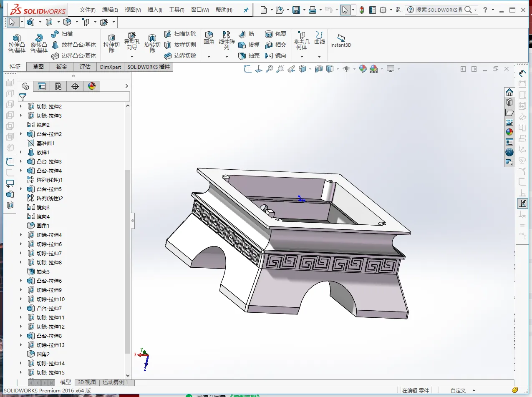Select the 圆角 fillet tool
The image size is (532, 397).
tap(209, 38)
